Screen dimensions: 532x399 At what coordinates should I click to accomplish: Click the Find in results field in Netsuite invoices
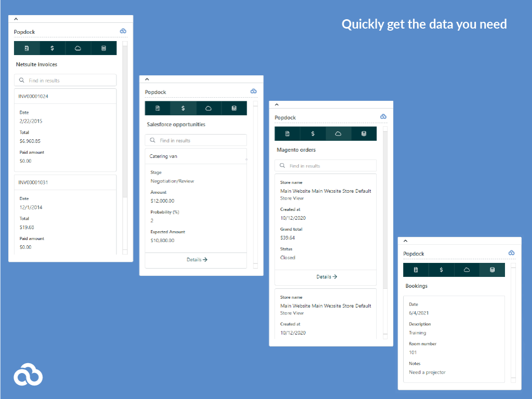coord(65,80)
